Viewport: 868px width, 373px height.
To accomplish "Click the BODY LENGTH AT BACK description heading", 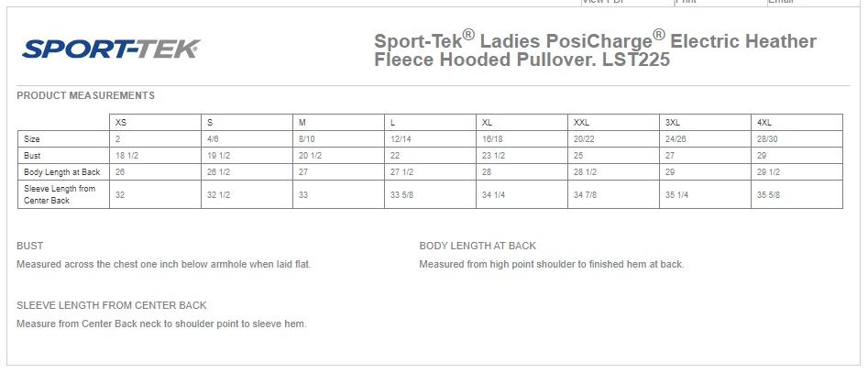I will pos(478,246).
